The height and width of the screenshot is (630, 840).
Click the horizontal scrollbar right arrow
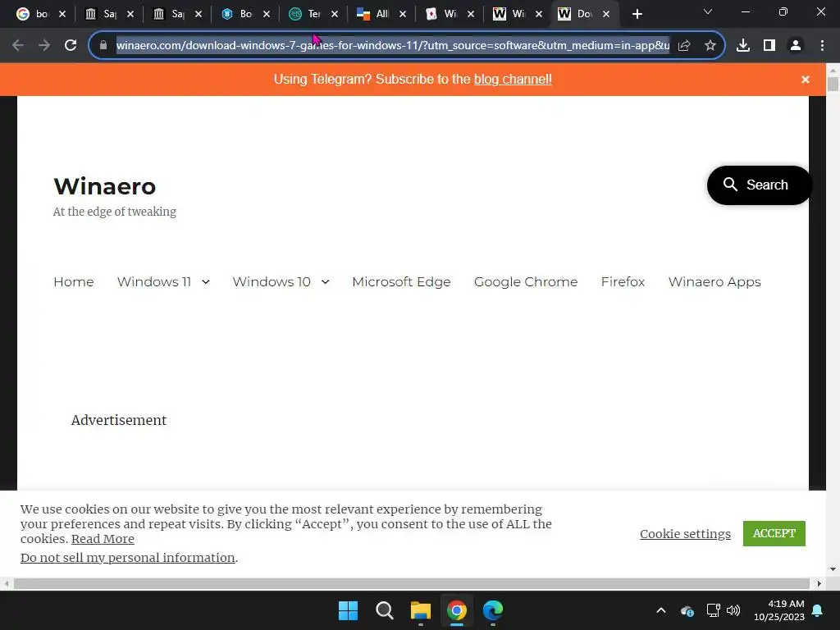pos(819,583)
